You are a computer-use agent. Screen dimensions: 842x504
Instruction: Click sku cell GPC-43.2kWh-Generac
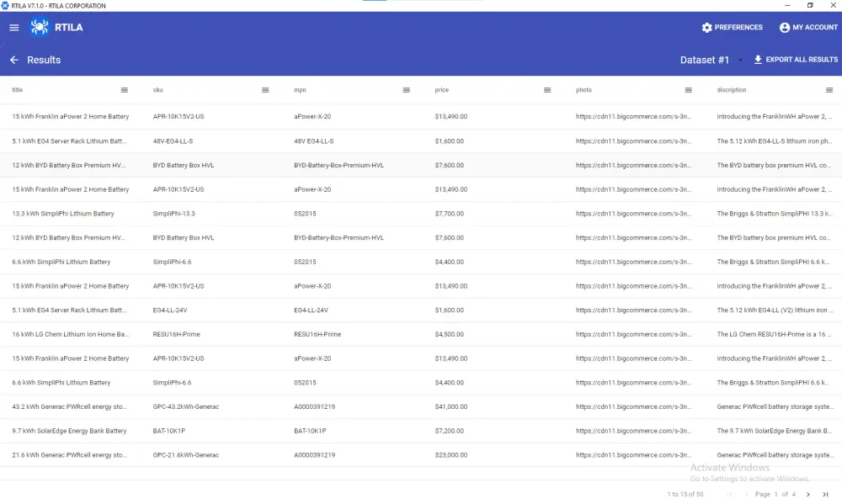186,407
